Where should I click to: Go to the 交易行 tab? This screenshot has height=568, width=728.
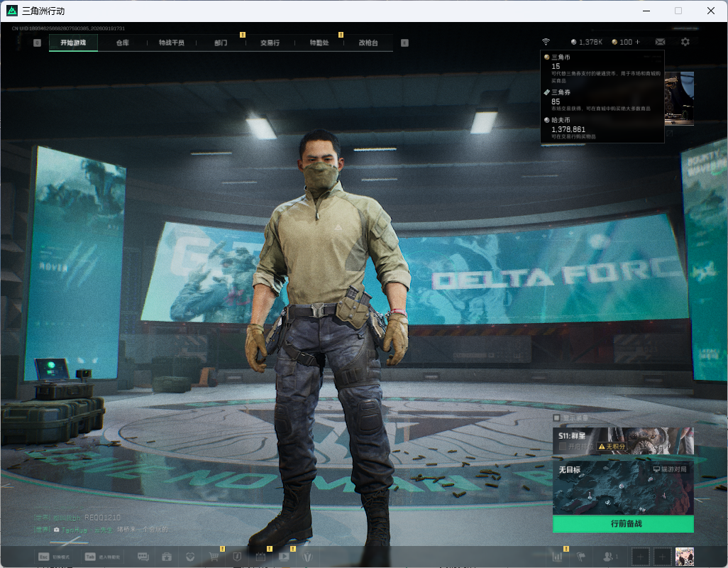coord(270,43)
